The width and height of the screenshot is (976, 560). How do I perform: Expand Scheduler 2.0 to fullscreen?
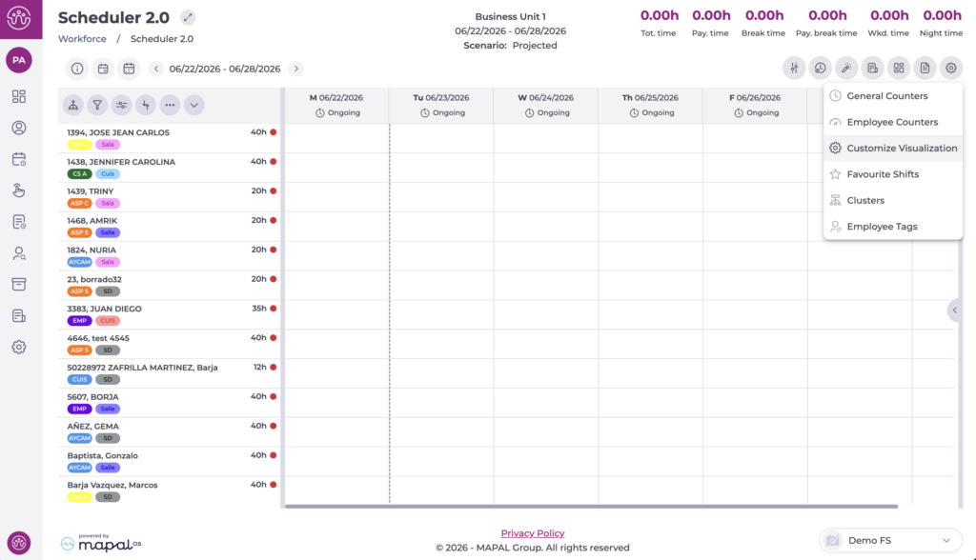(x=188, y=17)
